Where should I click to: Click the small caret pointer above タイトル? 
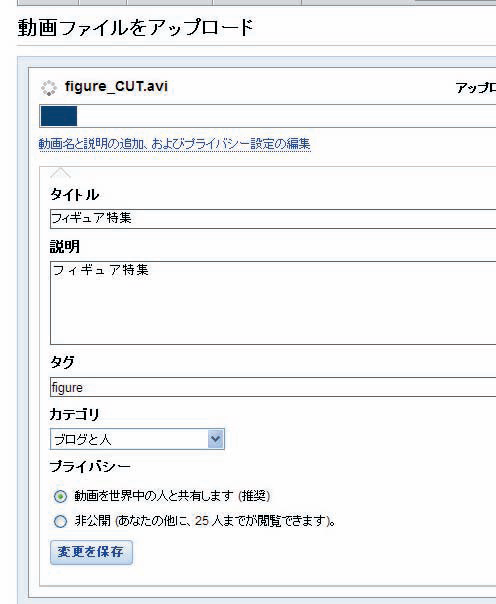[60, 173]
